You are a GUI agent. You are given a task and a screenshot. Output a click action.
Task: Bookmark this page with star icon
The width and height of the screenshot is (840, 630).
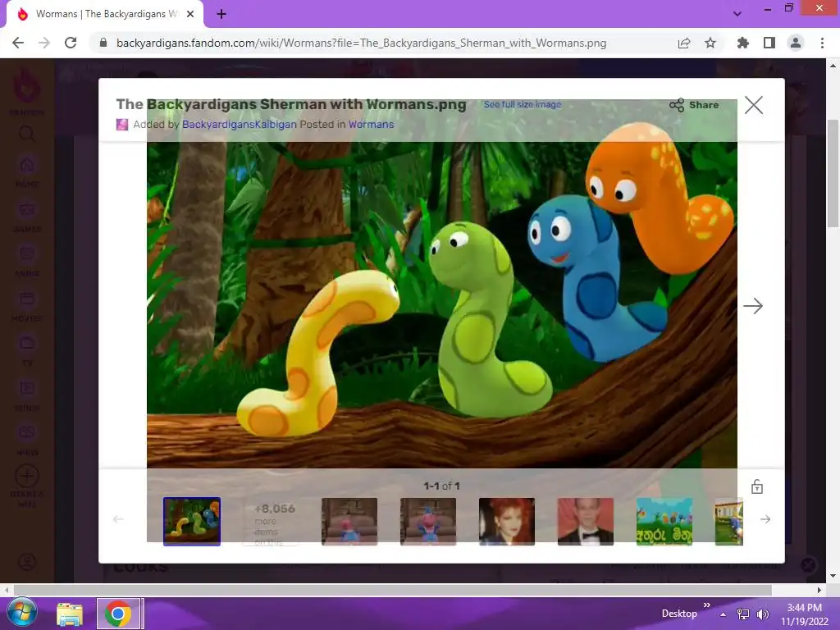coord(710,43)
